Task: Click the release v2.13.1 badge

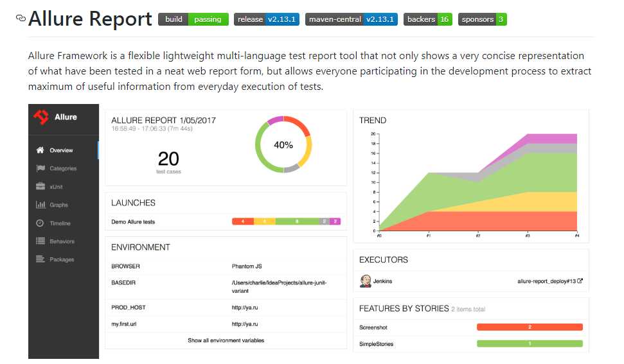Action: [267, 19]
